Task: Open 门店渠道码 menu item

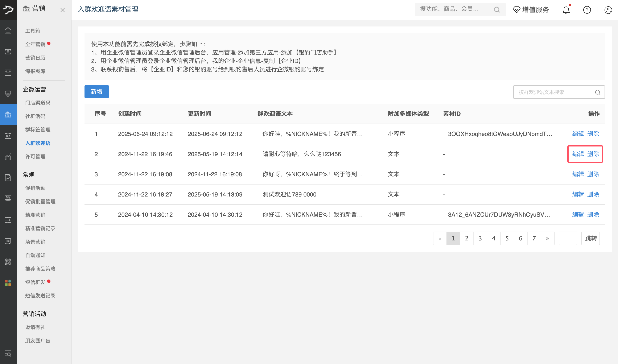Action: [x=38, y=103]
